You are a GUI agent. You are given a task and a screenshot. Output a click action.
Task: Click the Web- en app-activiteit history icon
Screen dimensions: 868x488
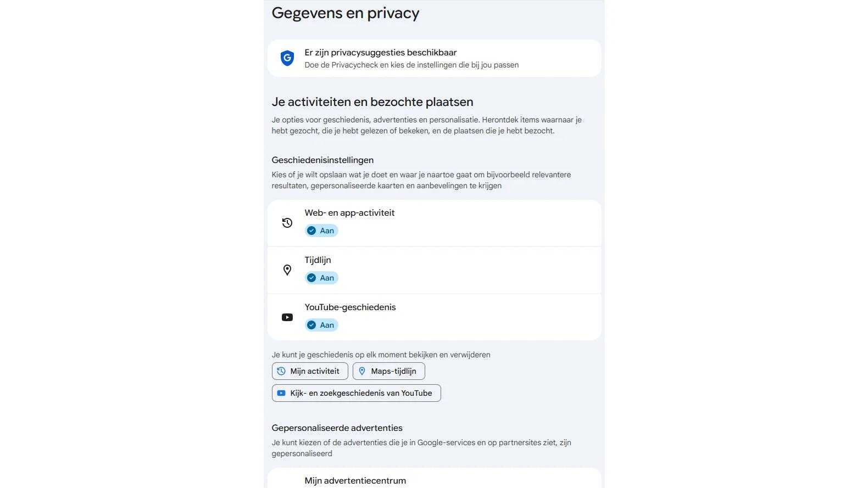click(x=287, y=223)
